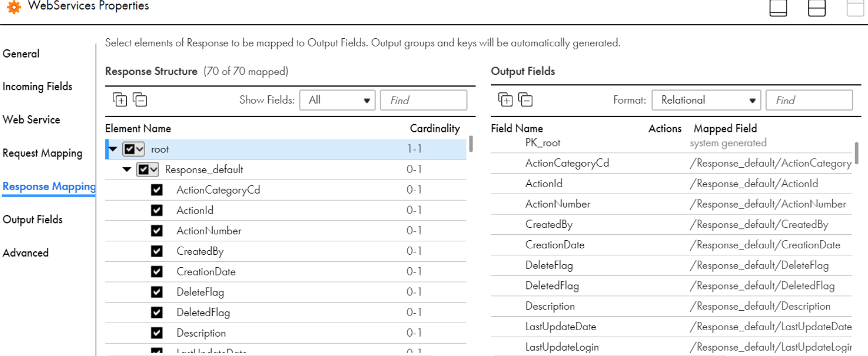Uncheck the CreationDate element
The height and width of the screenshot is (356, 868).
pyautogui.click(x=157, y=271)
